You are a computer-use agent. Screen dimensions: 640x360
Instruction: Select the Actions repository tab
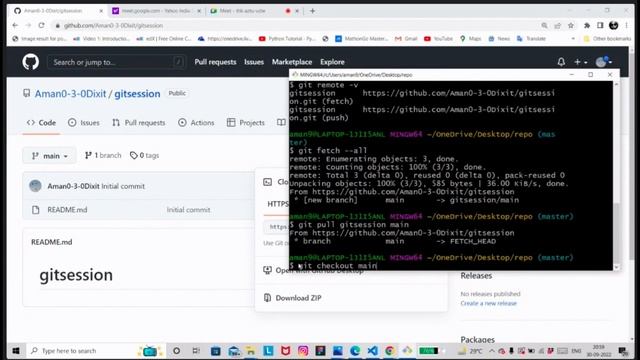click(x=196, y=122)
